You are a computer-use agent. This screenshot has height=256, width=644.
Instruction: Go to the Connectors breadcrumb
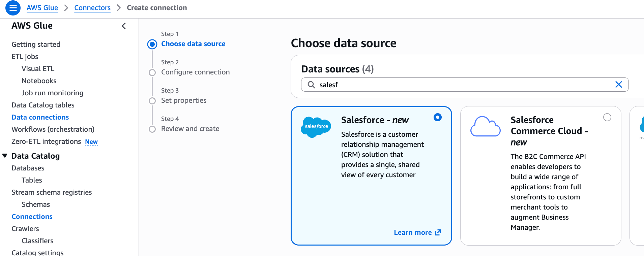click(x=92, y=8)
